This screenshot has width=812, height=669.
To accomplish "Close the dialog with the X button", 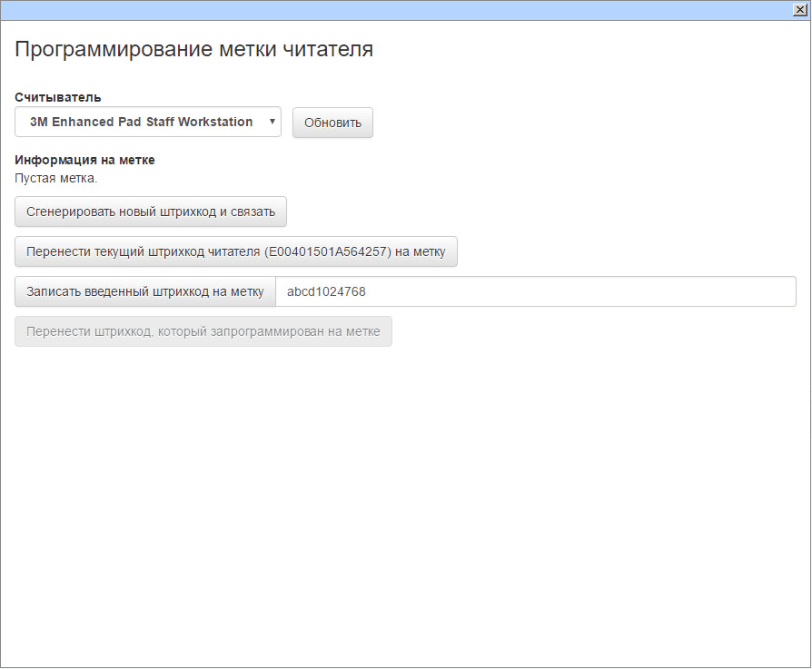I will click(x=799, y=10).
